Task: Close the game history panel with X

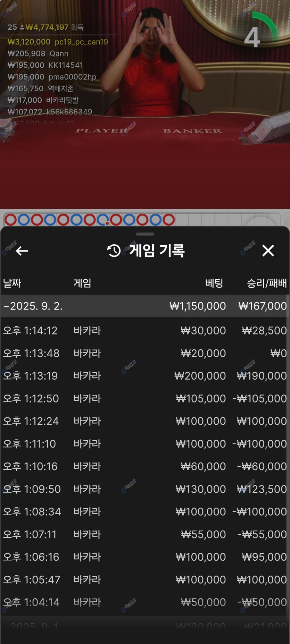Action: click(x=268, y=251)
